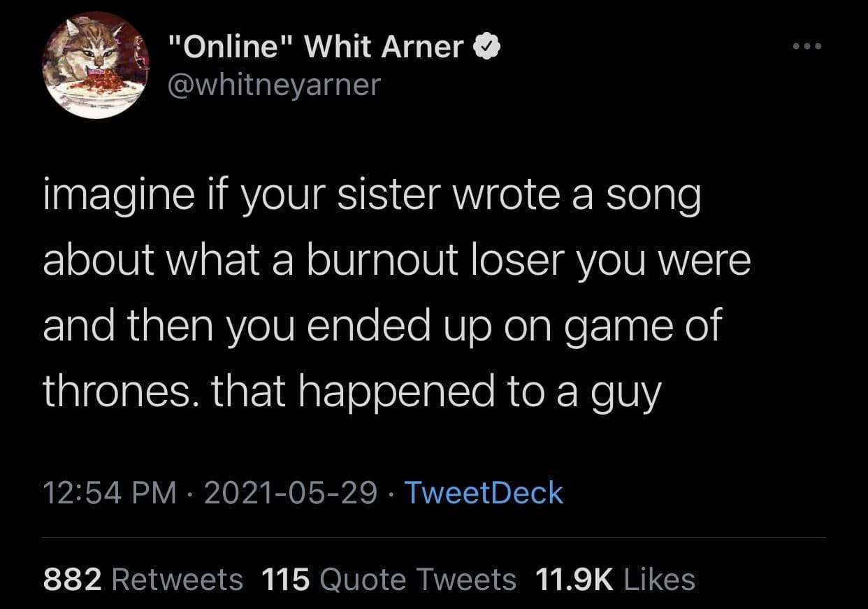
Task: Show the 115 Quote Tweets
Action: [389, 579]
